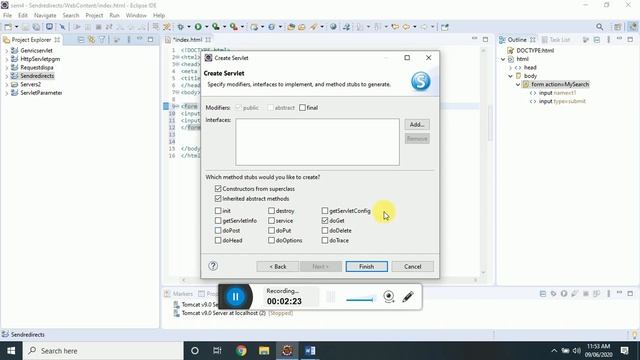This screenshot has width=640, height=360.
Task: Expand the HttpServletpgm project
Action: coord(7,59)
